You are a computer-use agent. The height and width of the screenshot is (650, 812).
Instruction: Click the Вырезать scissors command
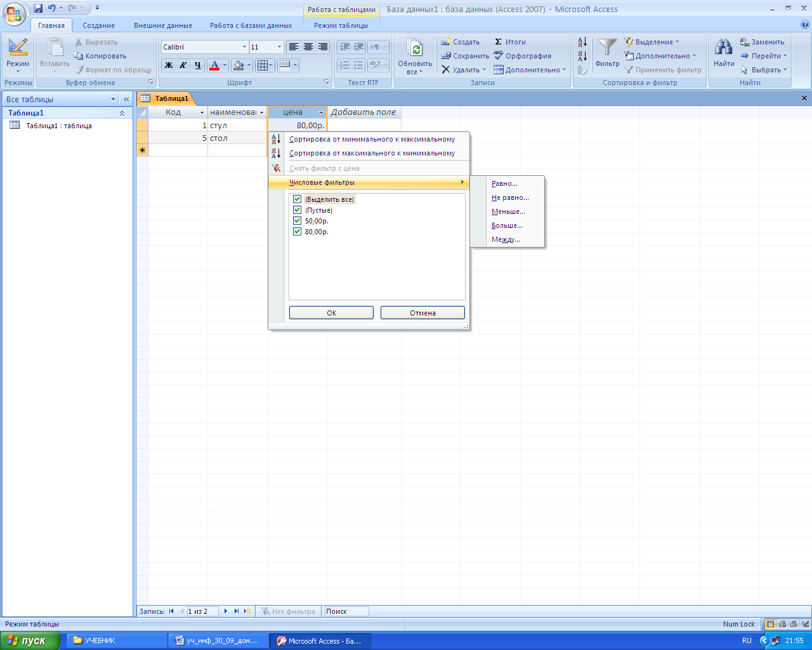click(96, 42)
